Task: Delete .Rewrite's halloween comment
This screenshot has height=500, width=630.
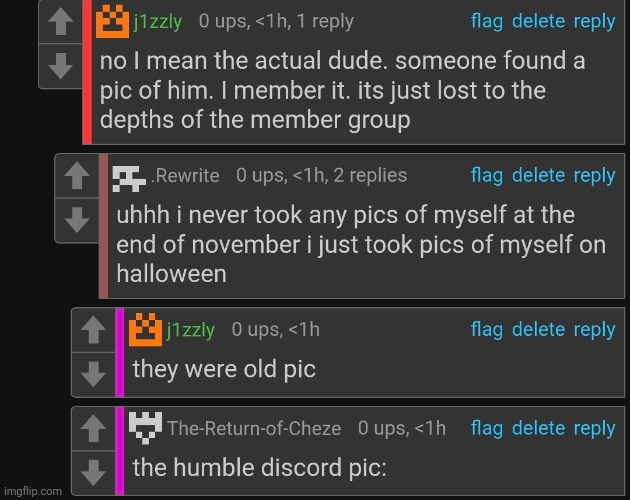Action: click(x=538, y=176)
